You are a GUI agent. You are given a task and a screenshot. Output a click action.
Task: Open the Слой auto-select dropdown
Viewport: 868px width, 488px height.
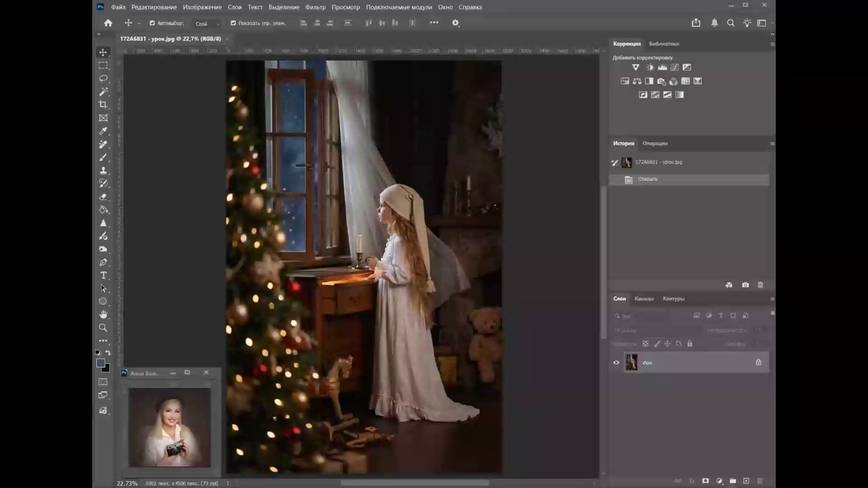tap(208, 23)
